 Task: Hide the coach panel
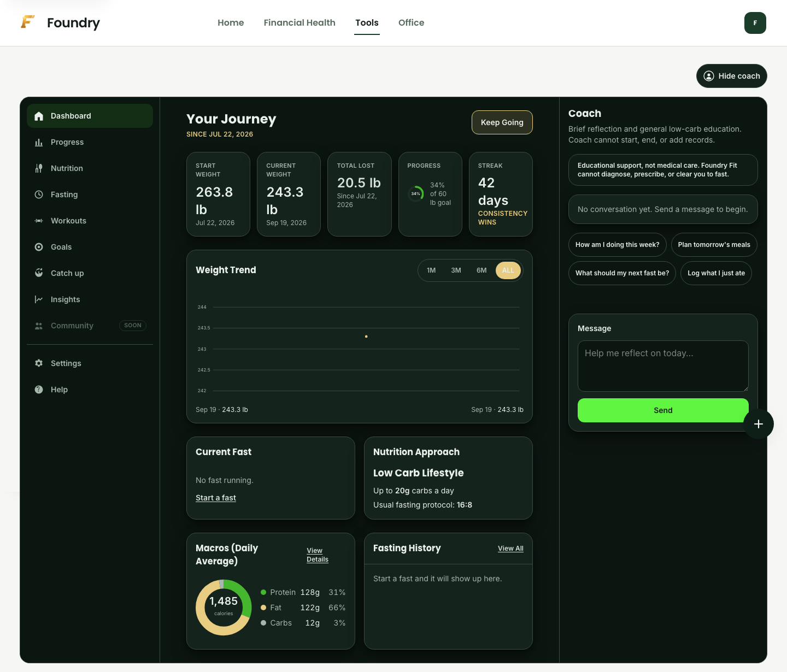[x=732, y=76]
